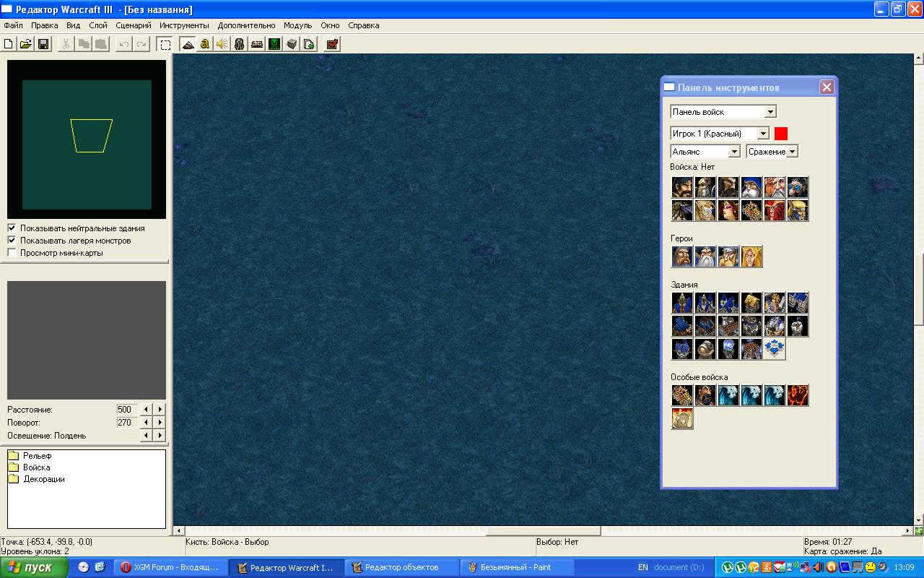Create a new map with toolbar icon
924x578 pixels.
click(x=9, y=44)
